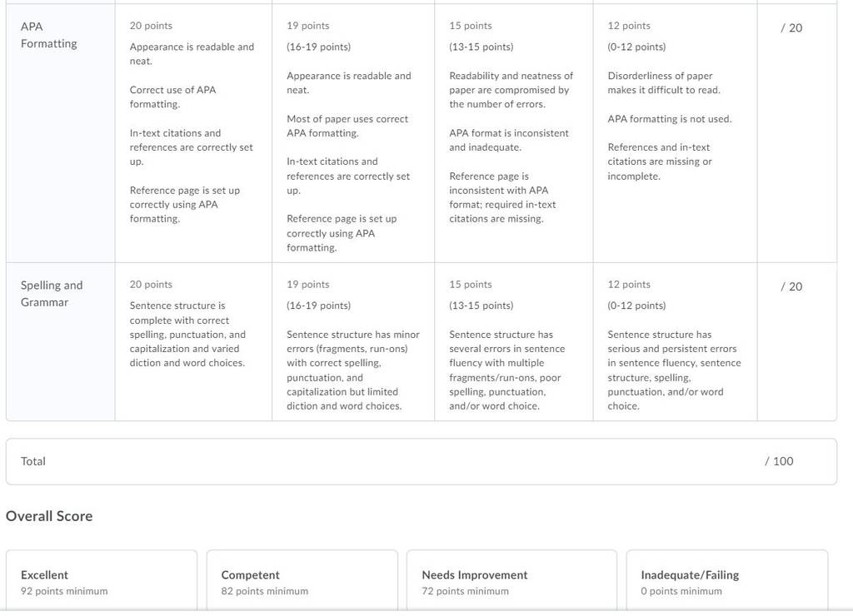The width and height of the screenshot is (853, 616).
Task: Select Spelling and Grammar 12 points level
Action: click(x=675, y=342)
